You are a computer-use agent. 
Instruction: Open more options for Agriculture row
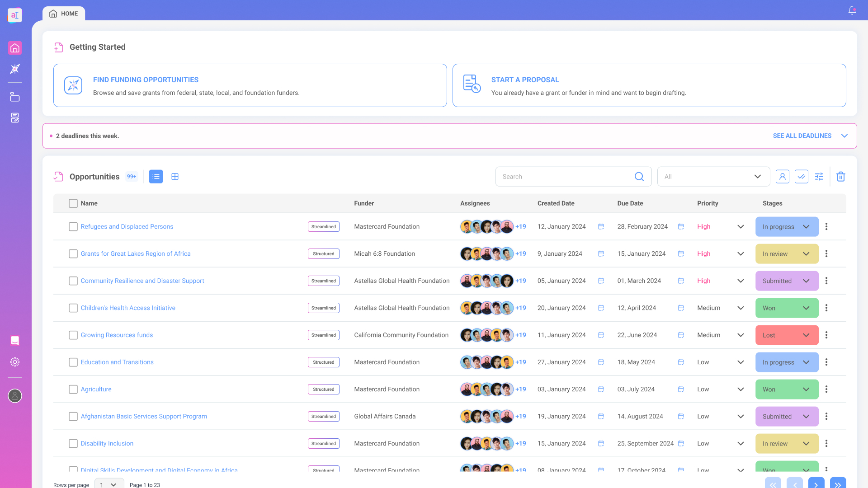click(826, 389)
